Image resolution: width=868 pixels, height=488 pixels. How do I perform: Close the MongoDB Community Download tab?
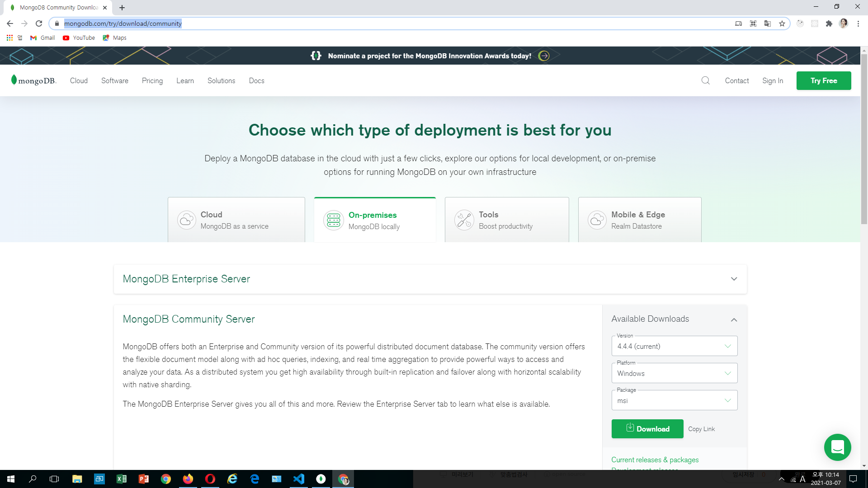pos(105,8)
